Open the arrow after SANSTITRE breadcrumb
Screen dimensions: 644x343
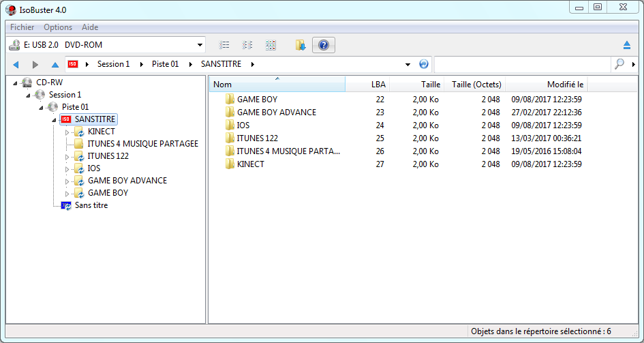tap(252, 65)
